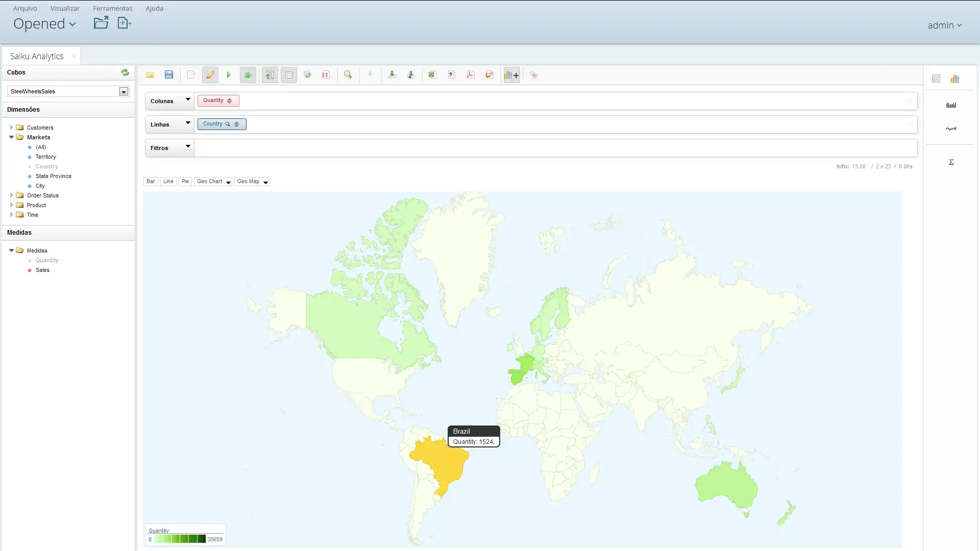Switch to table view in right sidebar
Viewport: 980px width, 551px height.
[x=936, y=79]
